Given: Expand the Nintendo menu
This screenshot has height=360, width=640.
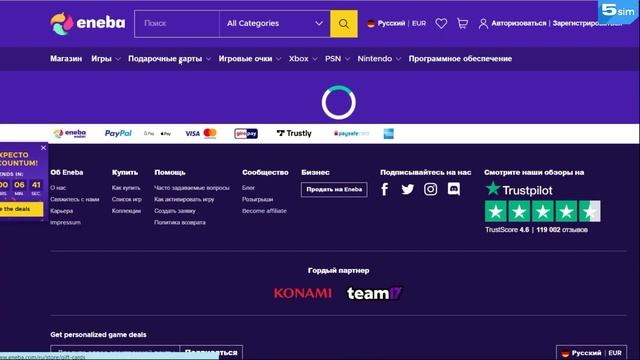Looking at the screenshot, I should click(x=379, y=59).
